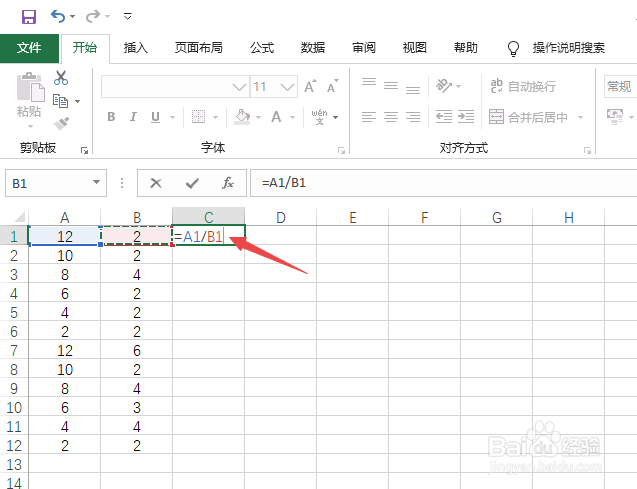Click the Bottom Align icon
Screen dimensions: 637x489
[x=413, y=89]
